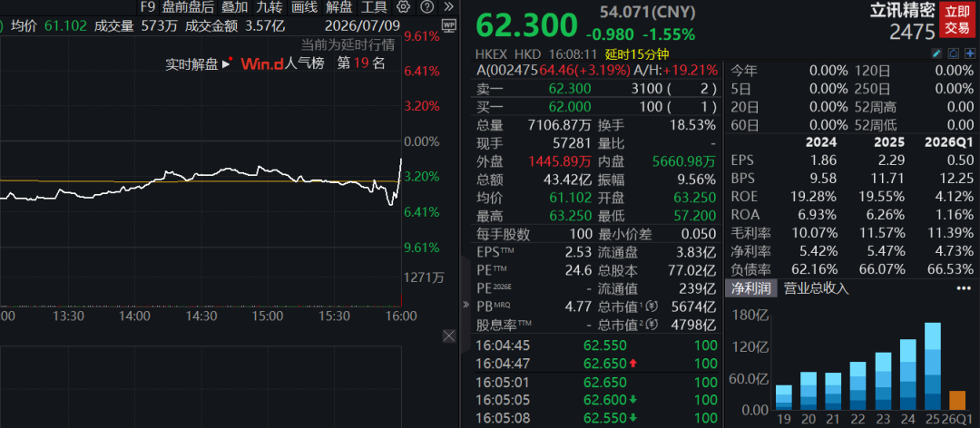Click the WP monitor icon
Screen dimensions: 980x428
(448, 25)
